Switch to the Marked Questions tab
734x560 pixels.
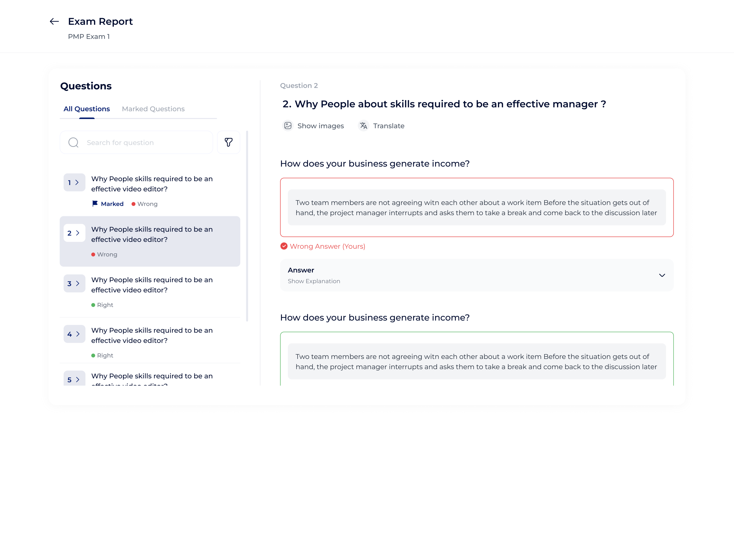click(153, 109)
